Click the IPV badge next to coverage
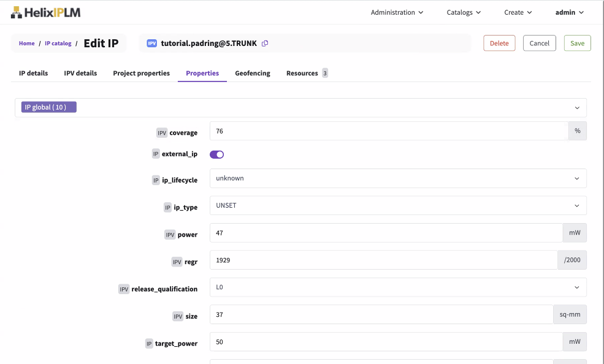 pyautogui.click(x=162, y=133)
